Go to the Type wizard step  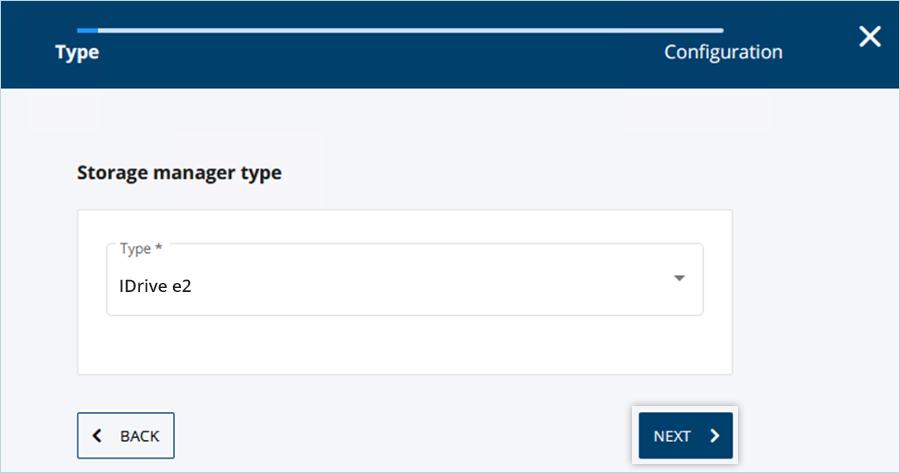(77, 52)
